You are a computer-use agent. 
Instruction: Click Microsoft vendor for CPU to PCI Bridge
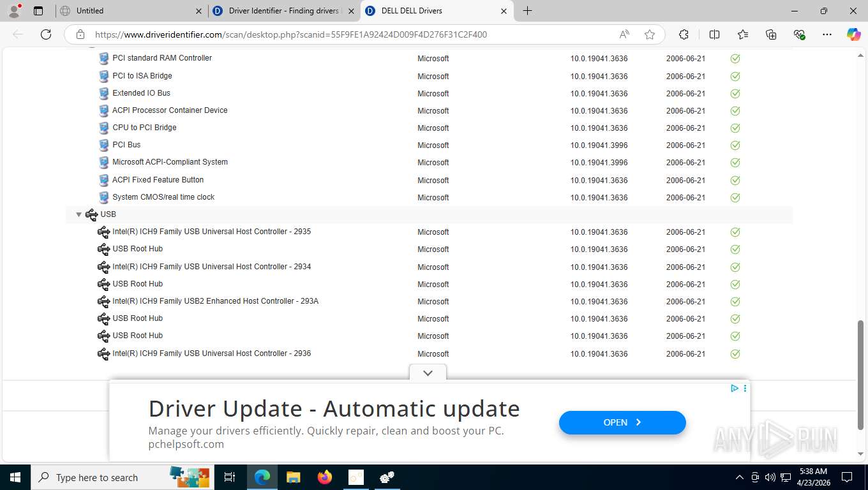pos(433,128)
